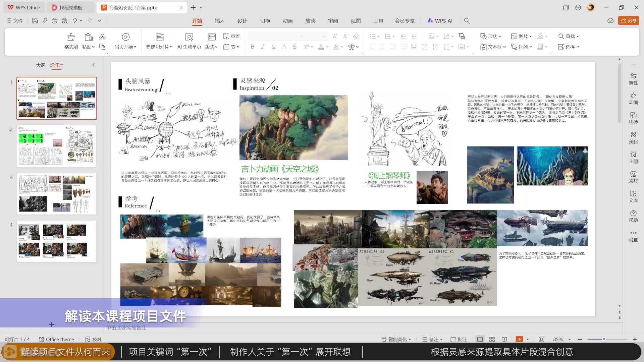Open the 设计 ribbon tab

pos(242,21)
